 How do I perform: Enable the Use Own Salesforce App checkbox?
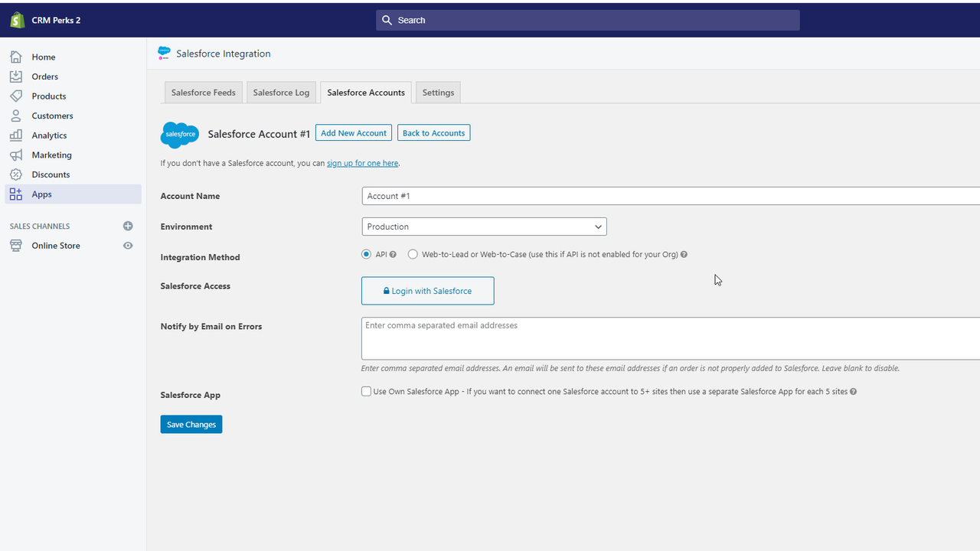pos(366,391)
